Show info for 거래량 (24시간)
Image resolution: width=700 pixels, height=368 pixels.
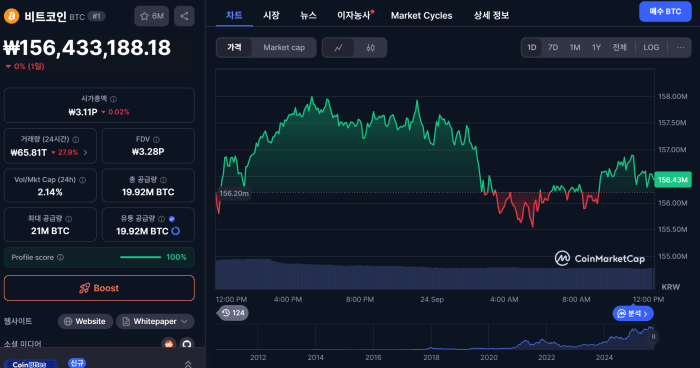[76, 140]
